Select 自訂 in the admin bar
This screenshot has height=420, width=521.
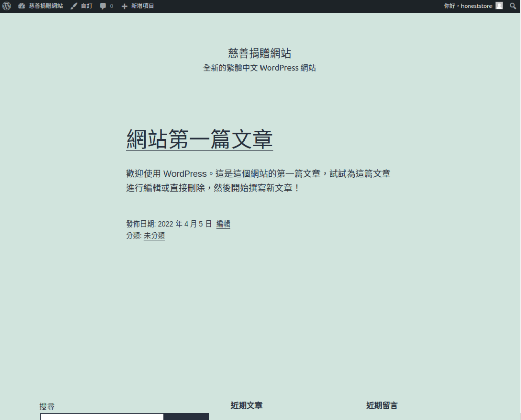pyautogui.click(x=86, y=6)
